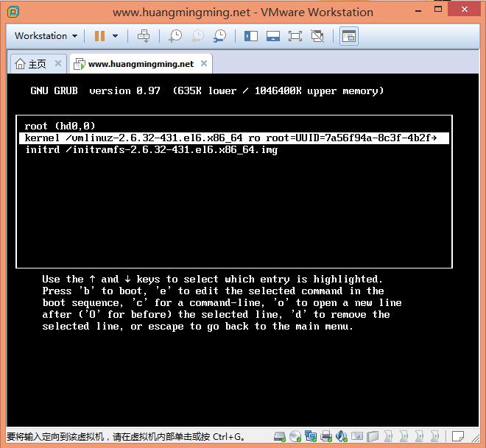
Task: Toggle the console view icon
Action: click(x=349, y=36)
